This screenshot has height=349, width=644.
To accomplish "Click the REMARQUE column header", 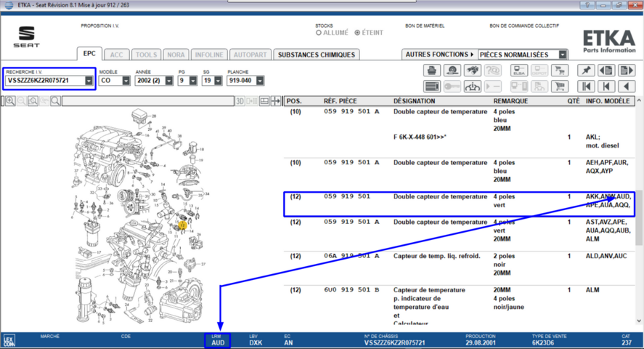I will (x=510, y=101).
